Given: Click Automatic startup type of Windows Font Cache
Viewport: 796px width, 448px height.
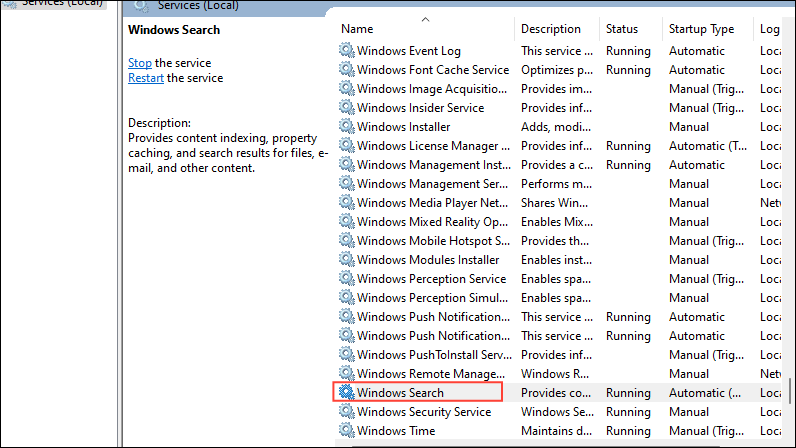Looking at the screenshot, I should tap(696, 70).
